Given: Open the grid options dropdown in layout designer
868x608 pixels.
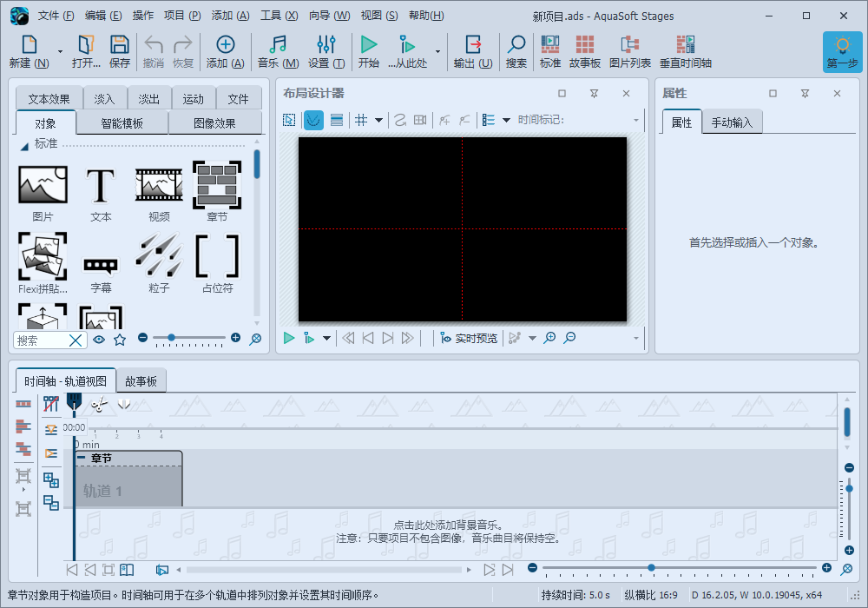Looking at the screenshot, I should point(378,120).
